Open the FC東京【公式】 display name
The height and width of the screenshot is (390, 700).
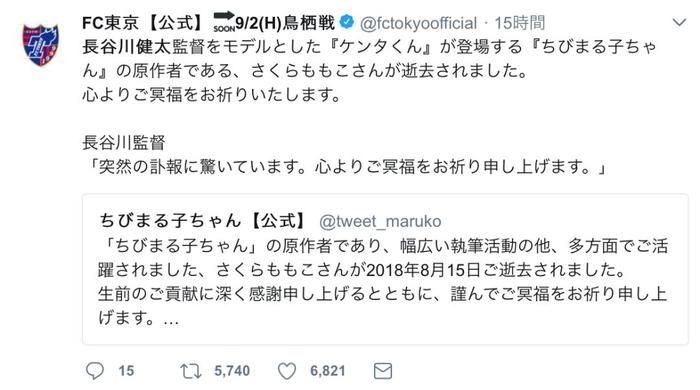click(145, 22)
